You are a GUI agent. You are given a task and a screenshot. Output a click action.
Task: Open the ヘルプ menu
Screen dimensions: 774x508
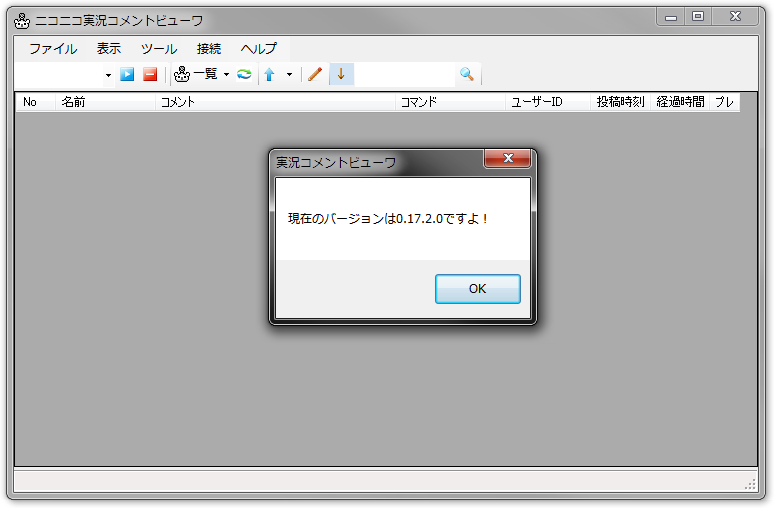[259, 48]
